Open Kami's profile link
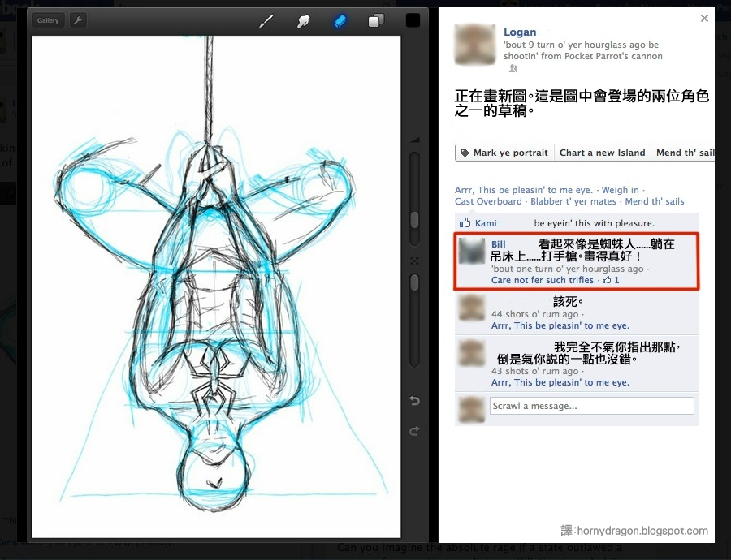Viewport: 731px width, 560px height. 486,224
